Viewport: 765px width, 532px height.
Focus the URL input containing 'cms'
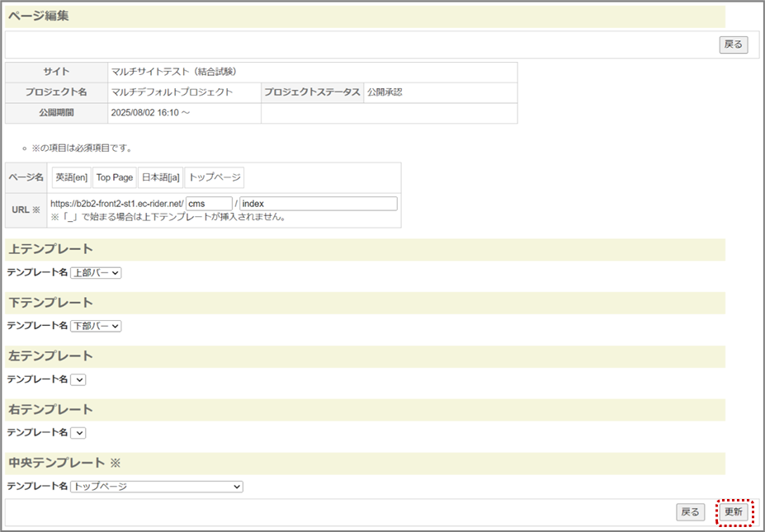[x=209, y=204]
